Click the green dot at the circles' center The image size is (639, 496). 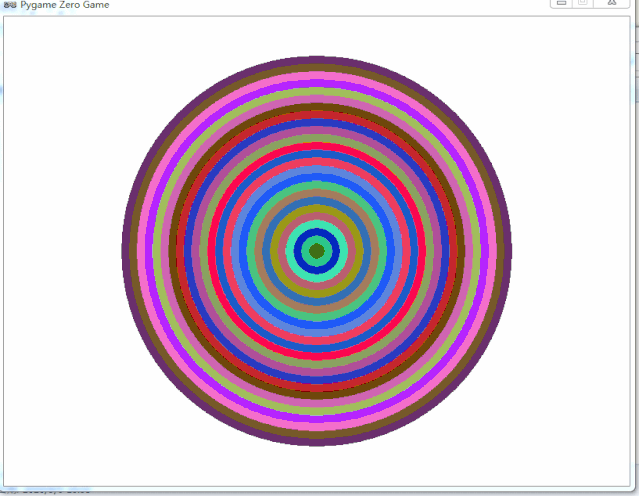[x=317, y=251]
